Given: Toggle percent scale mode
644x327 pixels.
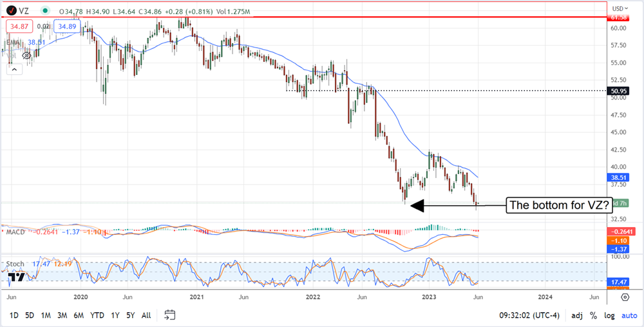Looking at the screenshot, I should (593, 315).
